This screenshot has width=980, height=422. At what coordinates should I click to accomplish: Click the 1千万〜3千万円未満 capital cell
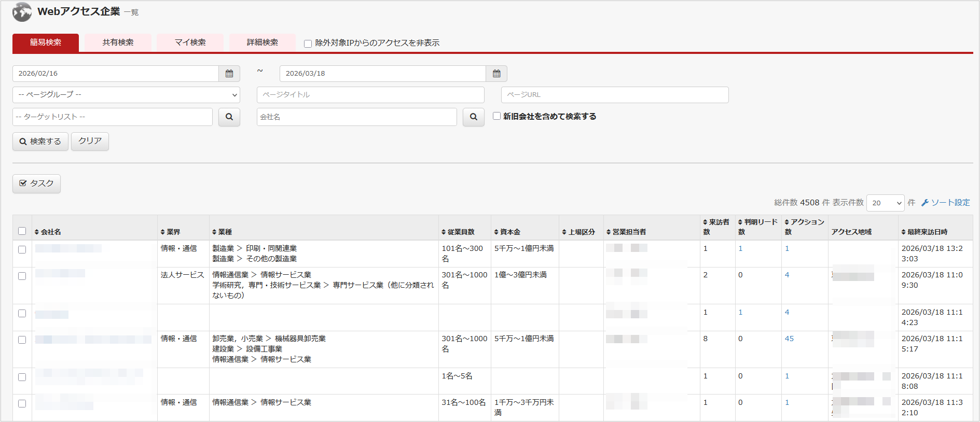click(x=524, y=407)
